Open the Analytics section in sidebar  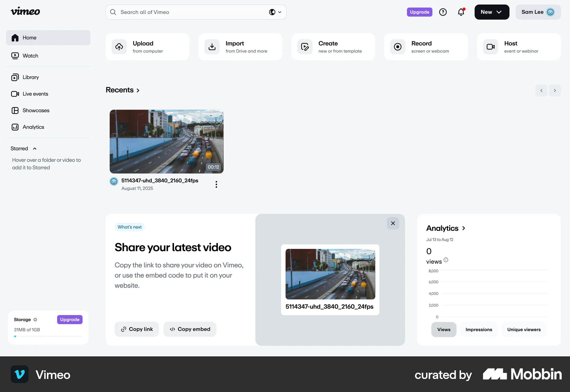pyautogui.click(x=33, y=127)
